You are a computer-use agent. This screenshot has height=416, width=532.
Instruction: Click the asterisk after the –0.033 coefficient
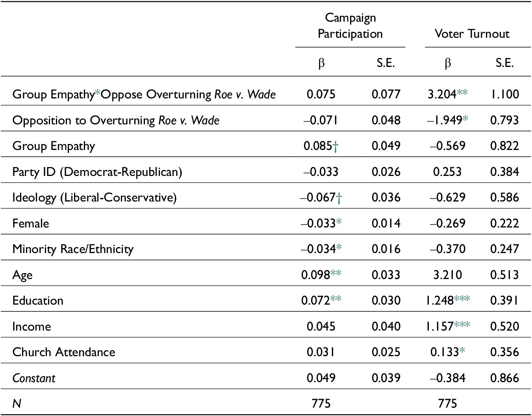tap(339, 222)
